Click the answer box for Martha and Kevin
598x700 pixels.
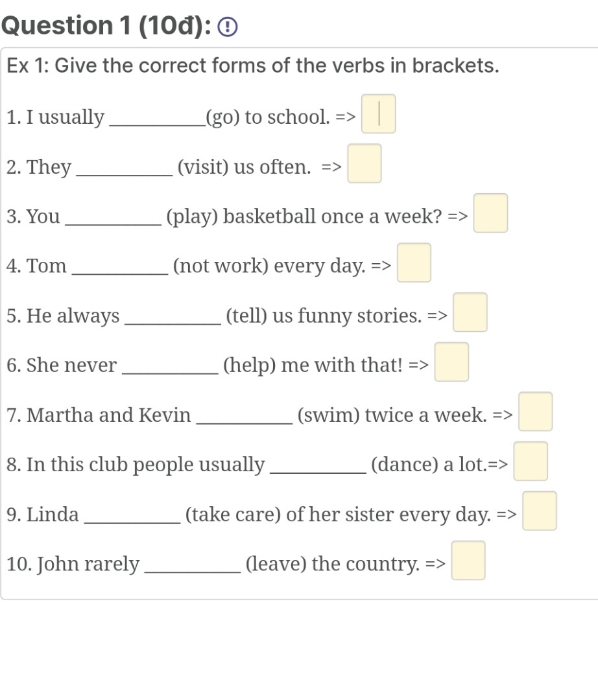click(535, 412)
